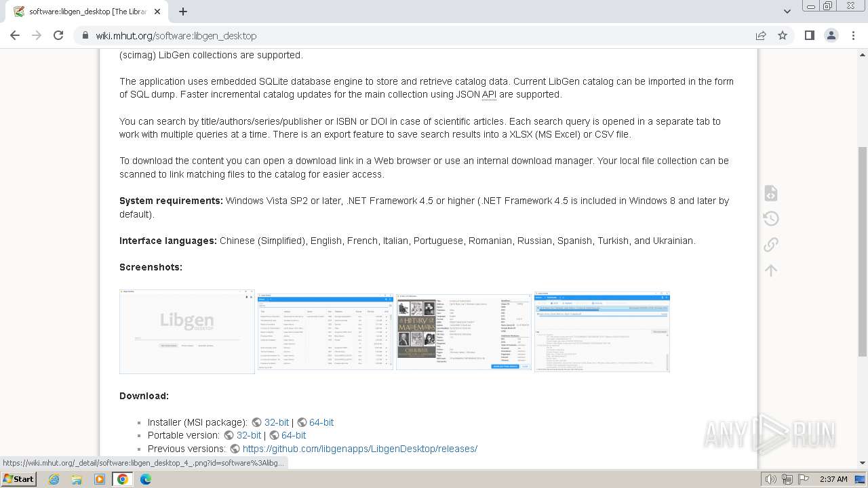Go forward to next page
The height and width of the screenshot is (488, 868).
pos(37,35)
